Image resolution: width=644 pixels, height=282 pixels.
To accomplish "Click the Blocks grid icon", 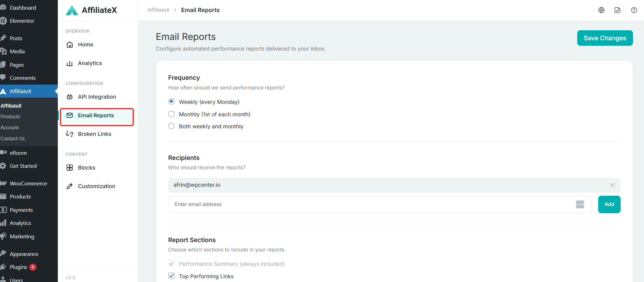I will (x=70, y=168).
